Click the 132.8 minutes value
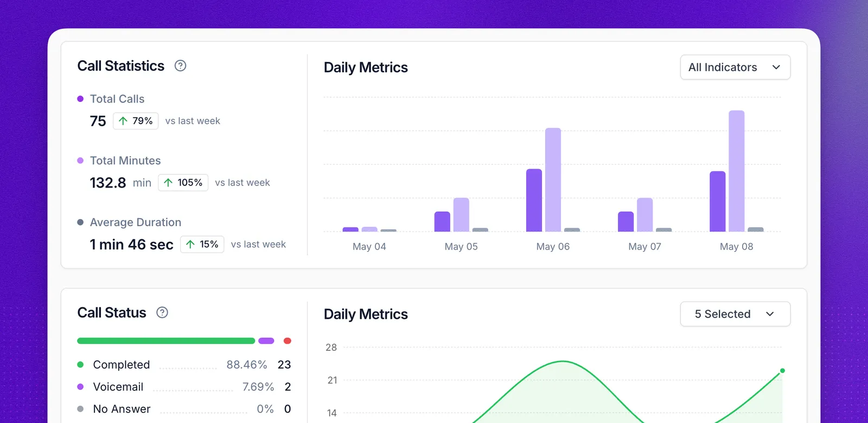Image resolution: width=868 pixels, height=423 pixels. pos(108,183)
